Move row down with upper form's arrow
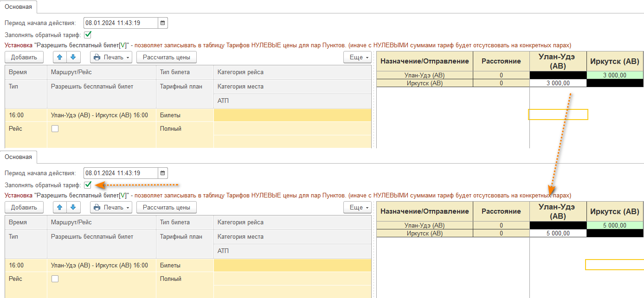 click(73, 57)
